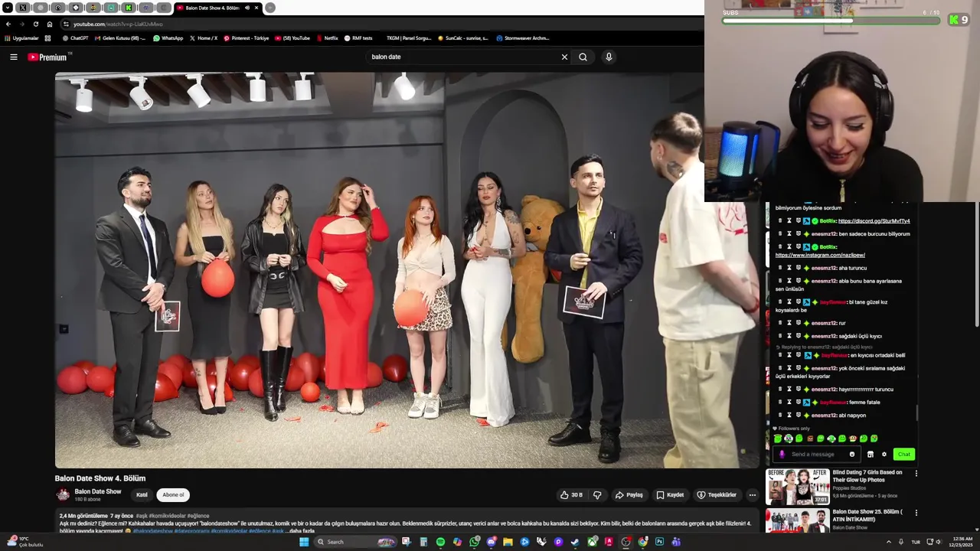980x551 pixels.
Task: Open Steam from the taskbar
Action: [575, 542]
